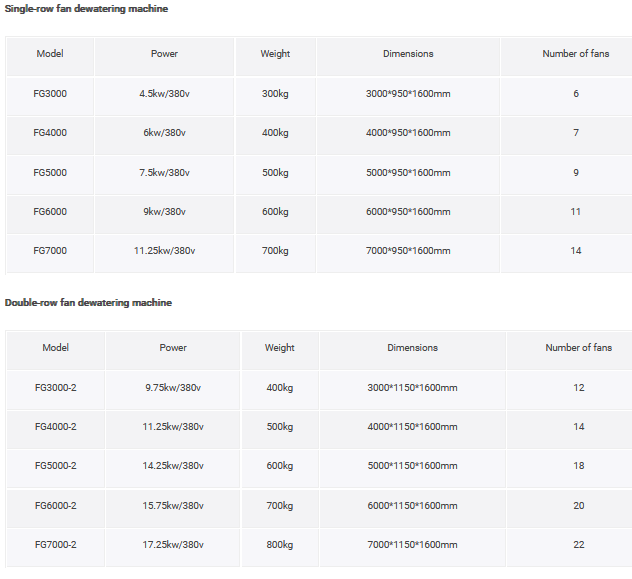This screenshot has width=632, height=579.
Task: Select the FG5000 model cell
Action: point(50,172)
